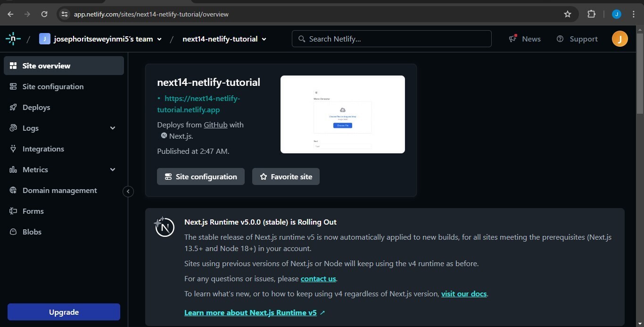Expand the team switcher dropdown chevron
644x327 pixels.
(159, 39)
